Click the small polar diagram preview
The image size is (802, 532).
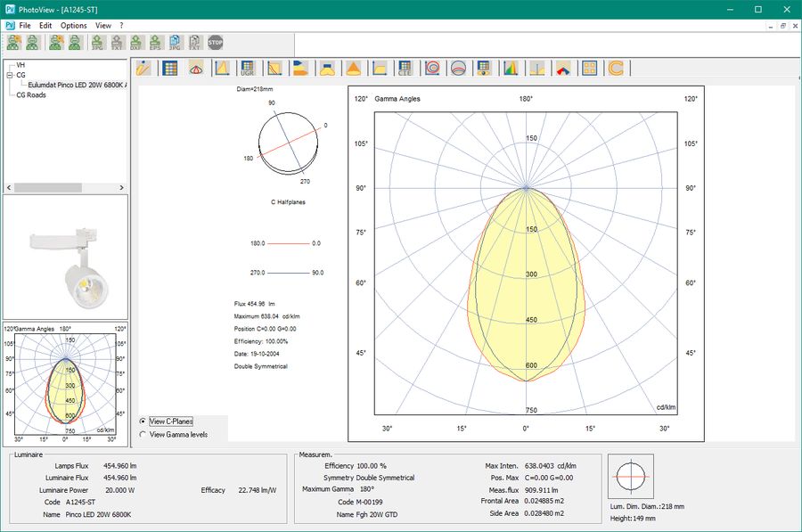pyautogui.click(x=65, y=384)
